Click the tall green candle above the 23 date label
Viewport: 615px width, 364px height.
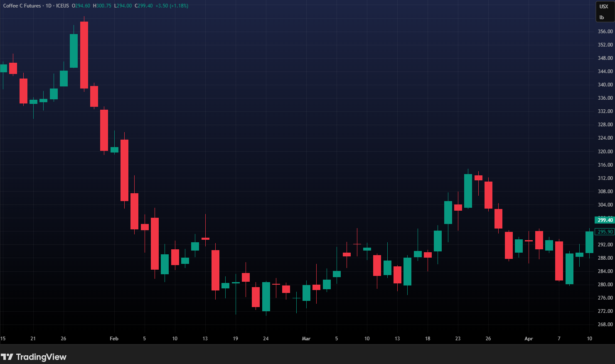click(468, 191)
